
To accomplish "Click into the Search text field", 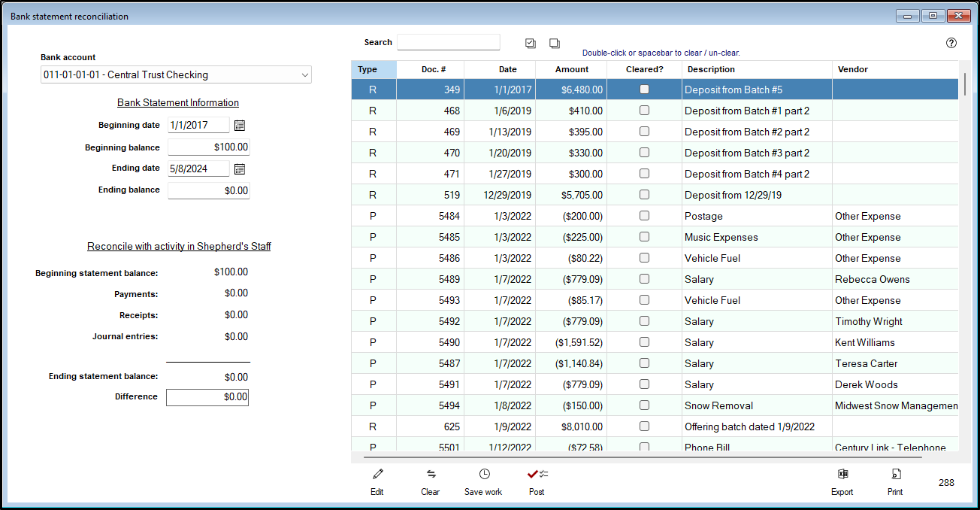I will click(448, 43).
